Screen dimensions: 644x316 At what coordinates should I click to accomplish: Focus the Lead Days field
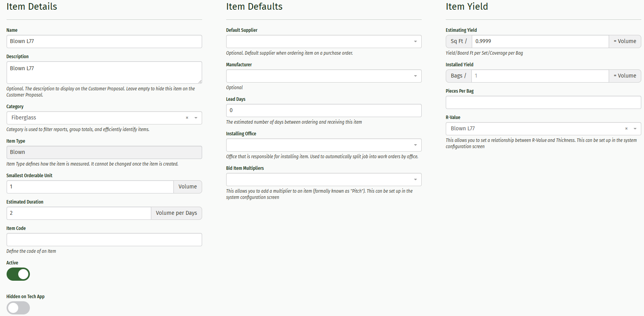click(x=324, y=111)
